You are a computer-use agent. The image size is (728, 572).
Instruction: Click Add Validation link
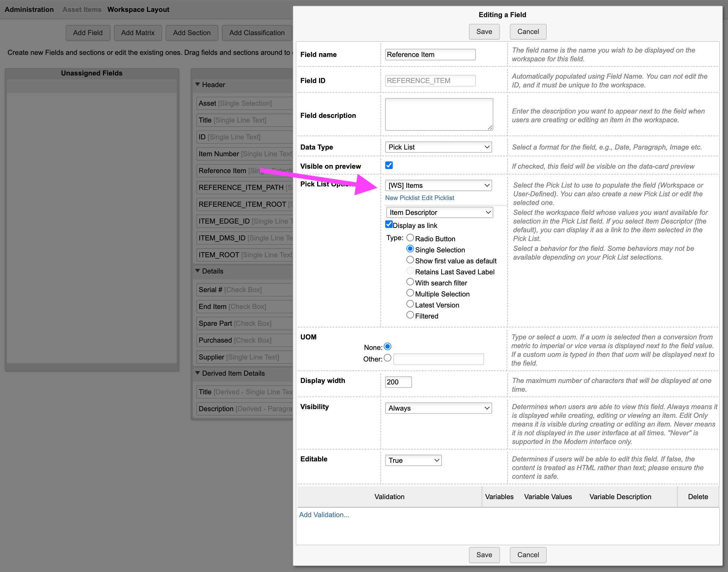click(x=324, y=515)
